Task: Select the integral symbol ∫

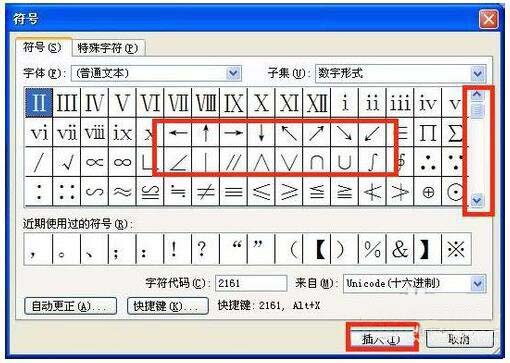Action: (x=372, y=162)
